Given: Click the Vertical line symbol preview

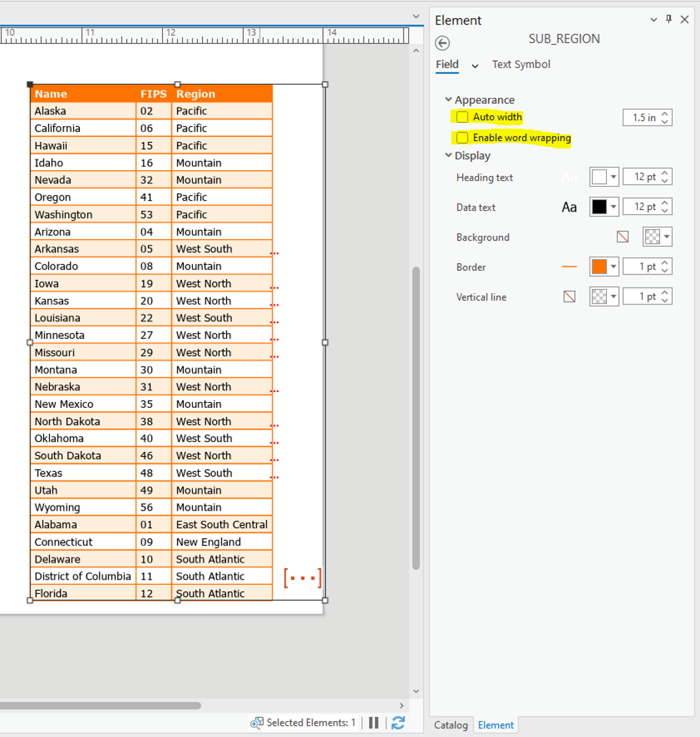Looking at the screenshot, I should 569,296.
